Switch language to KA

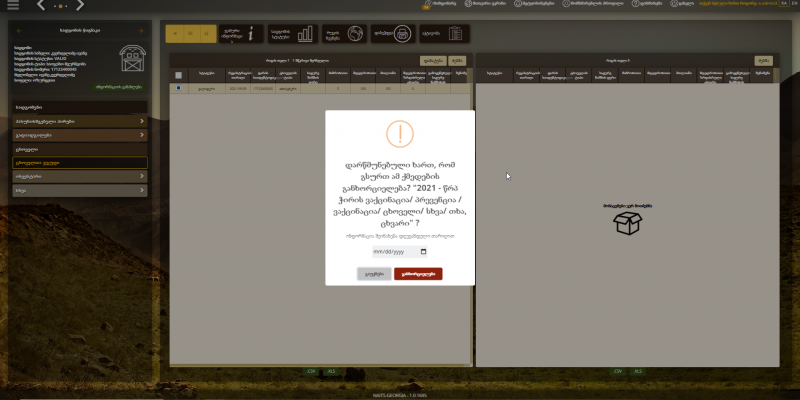point(783,3)
